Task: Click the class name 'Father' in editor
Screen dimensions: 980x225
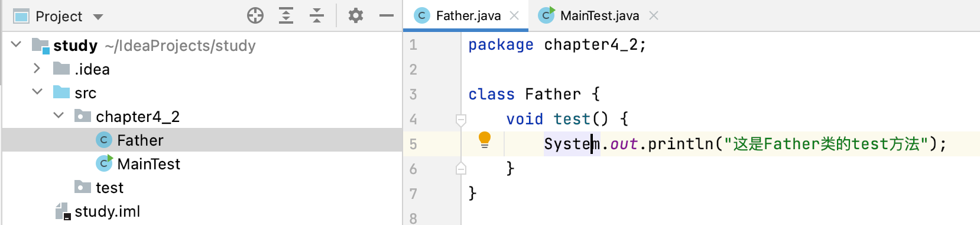Action: click(x=553, y=94)
